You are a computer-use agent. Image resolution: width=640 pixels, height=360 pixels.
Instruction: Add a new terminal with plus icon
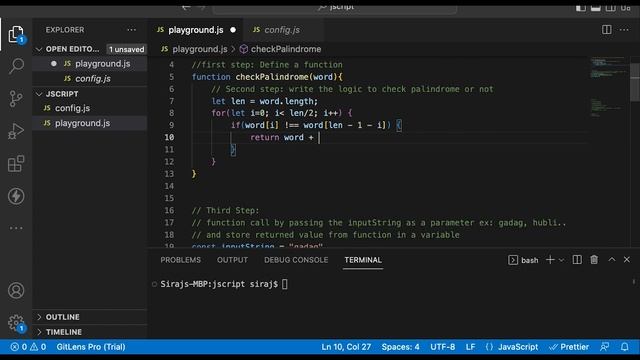pyautogui.click(x=550, y=260)
